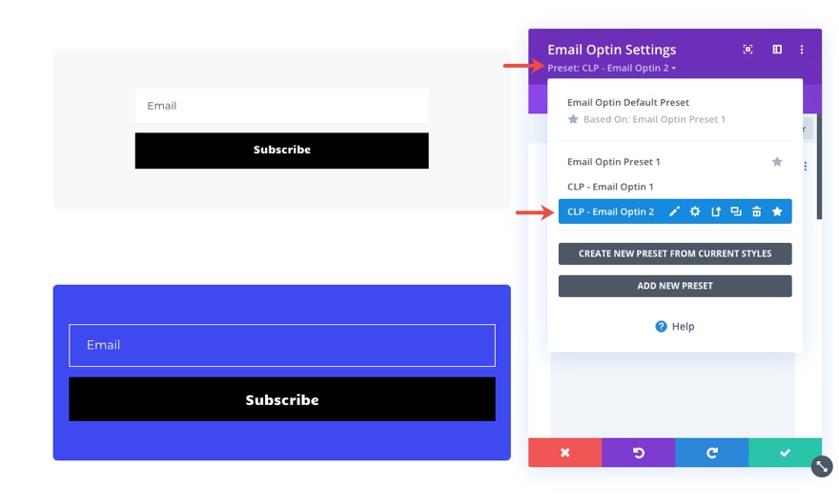839x504 pixels.
Task: Click Create New Preset From Current Styles
Action: 675,253
